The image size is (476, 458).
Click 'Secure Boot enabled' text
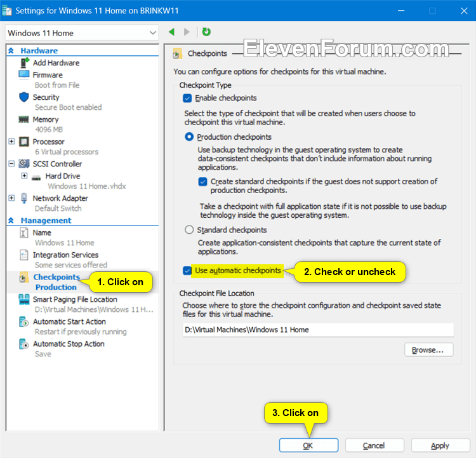tap(69, 107)
